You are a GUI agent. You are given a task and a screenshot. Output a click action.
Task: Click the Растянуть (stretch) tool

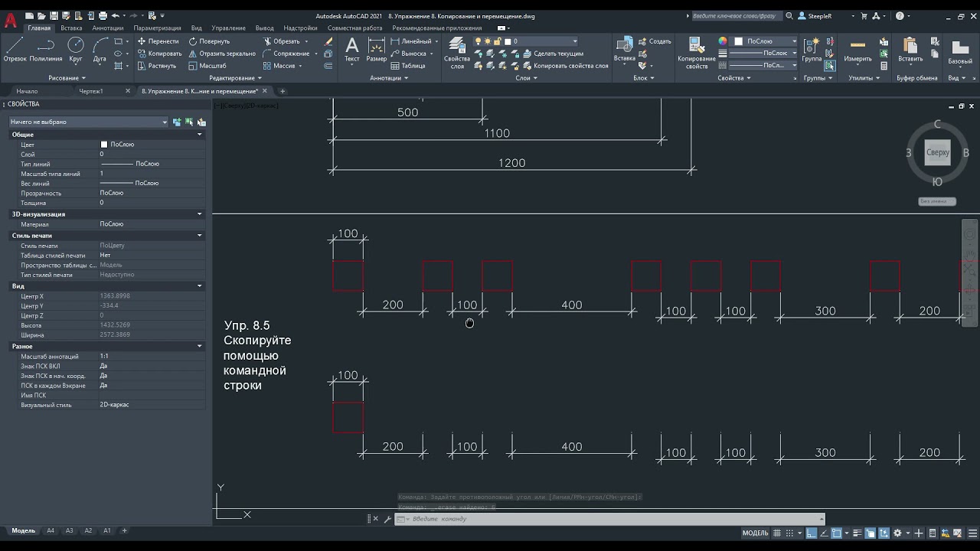tap(157, 66)
